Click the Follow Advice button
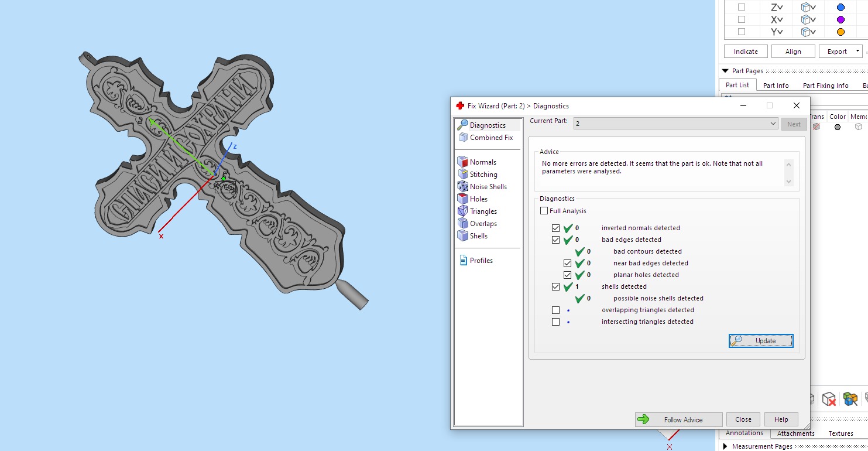The height and width of the screenshot is (451, 868). coord(679,419)
